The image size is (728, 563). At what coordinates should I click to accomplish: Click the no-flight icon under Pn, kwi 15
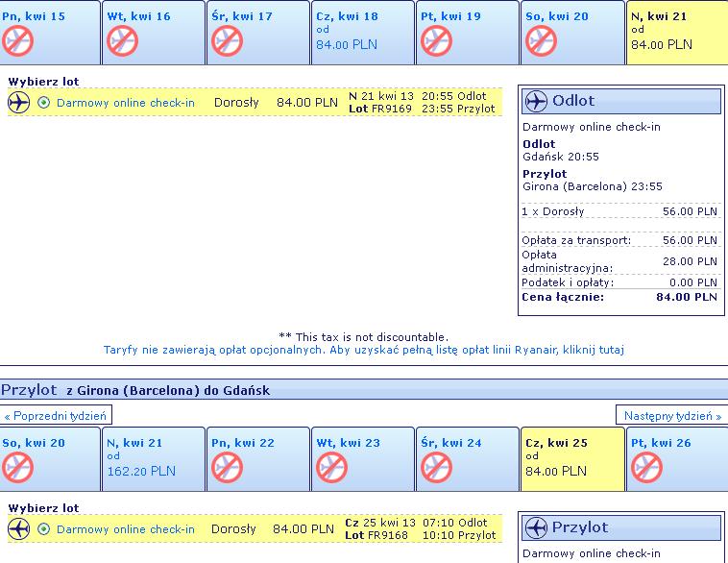pos(17,41)
